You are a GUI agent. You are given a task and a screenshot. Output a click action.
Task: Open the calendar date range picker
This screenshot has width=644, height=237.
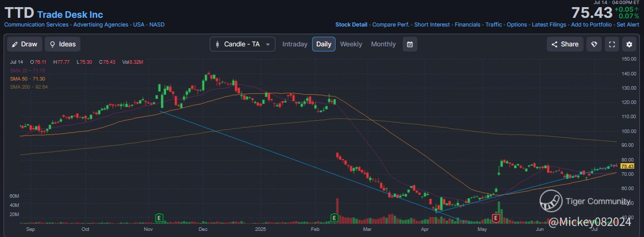click(410, 44)
